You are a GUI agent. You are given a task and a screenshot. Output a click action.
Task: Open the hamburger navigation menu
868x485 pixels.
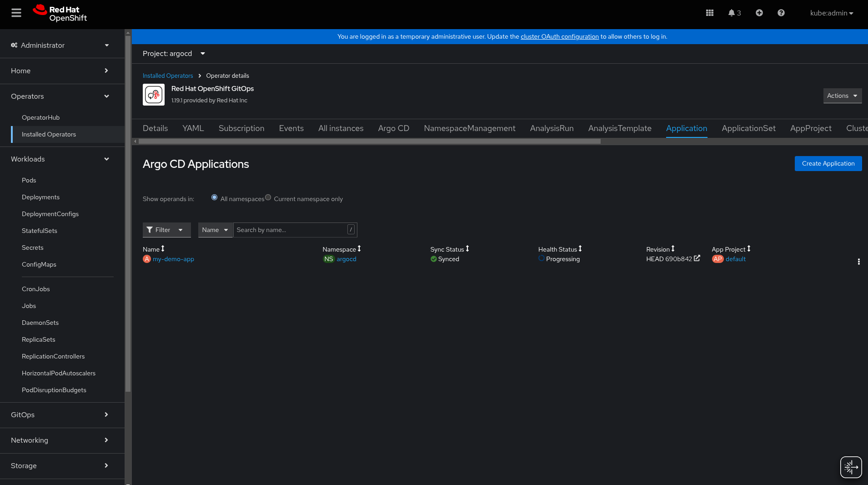(16, 13)
